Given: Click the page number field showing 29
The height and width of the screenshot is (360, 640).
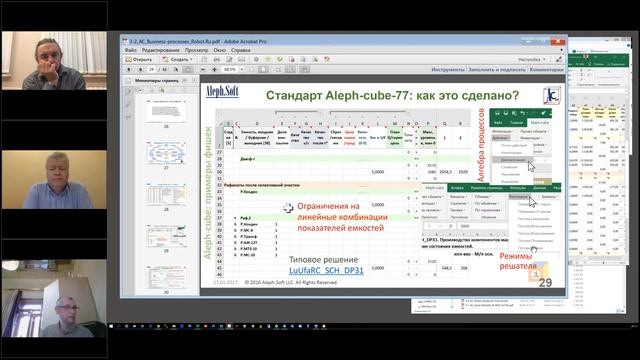Looking at the screenshot, I should pyautogui.click(x=152, y=70).
